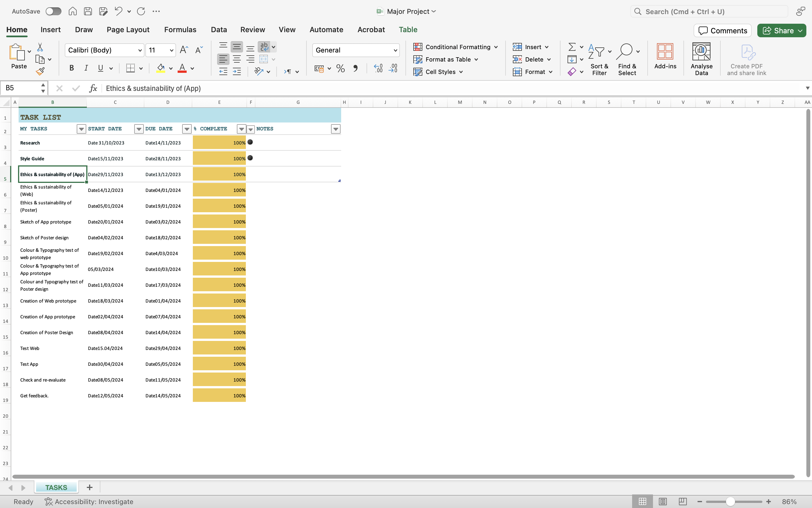Click the Zoom In plus icon
812x508 pixels.
point(769,502)
